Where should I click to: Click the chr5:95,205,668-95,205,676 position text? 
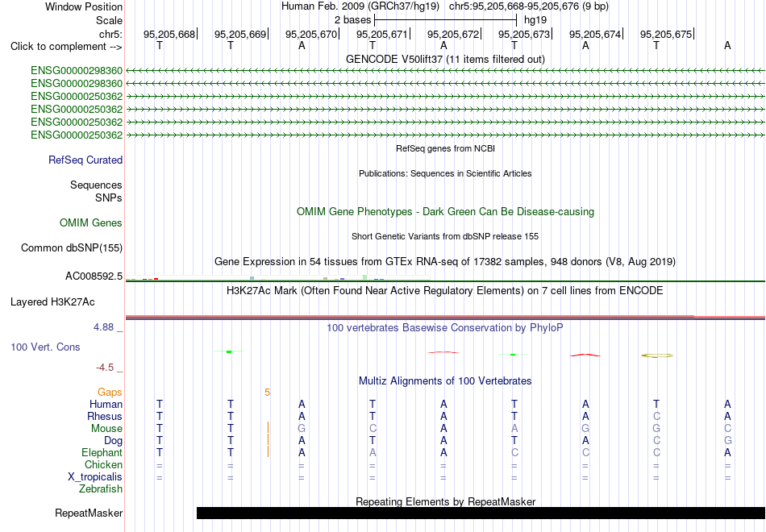[529, 6]
